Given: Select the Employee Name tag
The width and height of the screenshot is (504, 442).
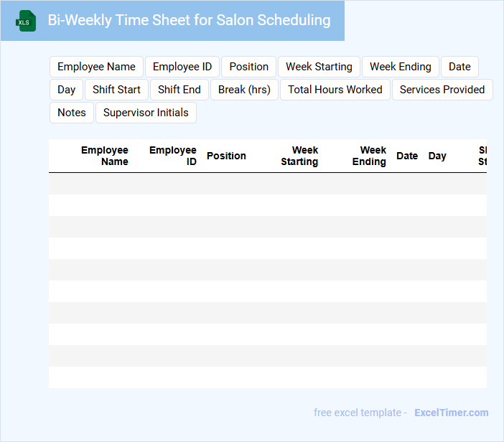Looking at the screenshot, I should click(96, 67).
